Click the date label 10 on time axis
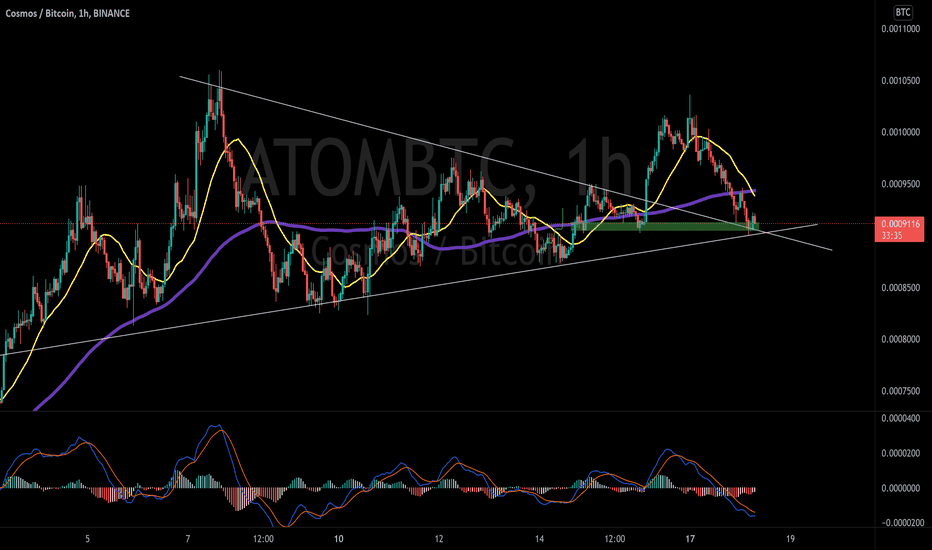This screenshot has height=550, width=932. [339, 539]
